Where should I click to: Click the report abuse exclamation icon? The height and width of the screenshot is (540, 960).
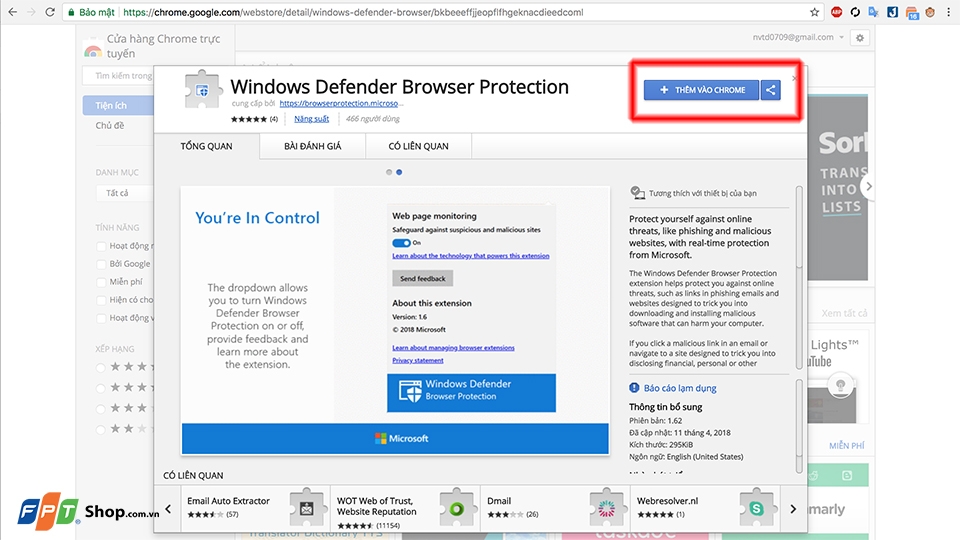coord(634,388)
